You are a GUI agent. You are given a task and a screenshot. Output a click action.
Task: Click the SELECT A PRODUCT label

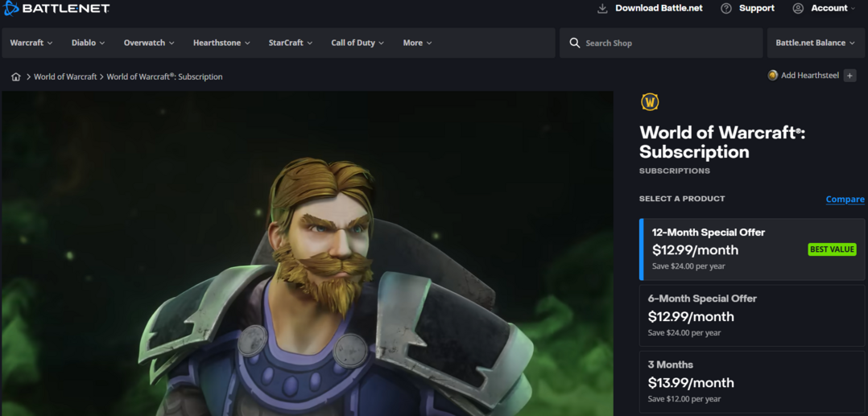point(682,199)
